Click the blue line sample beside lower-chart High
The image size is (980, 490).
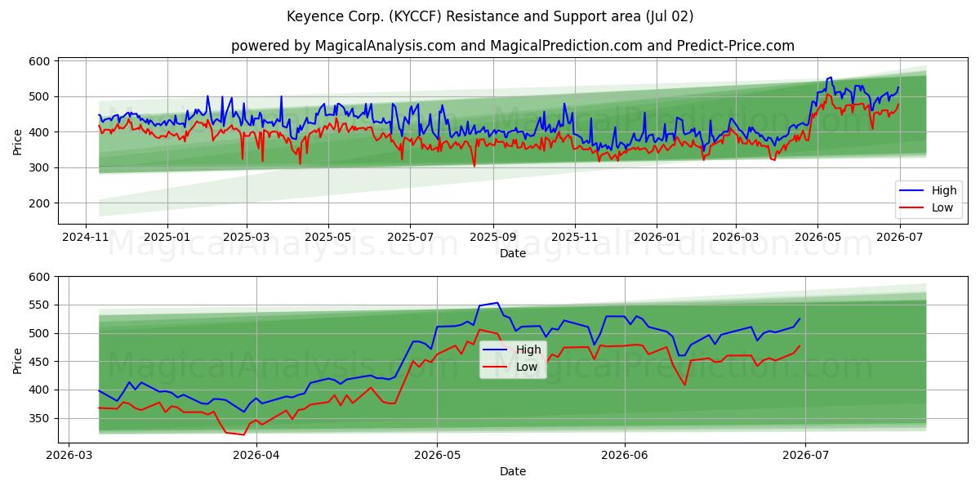496,350
